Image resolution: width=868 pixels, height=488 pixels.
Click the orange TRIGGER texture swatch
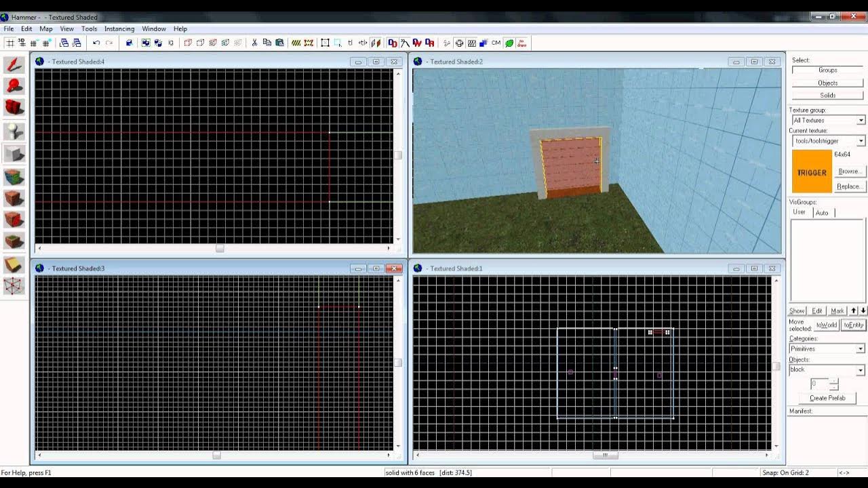pos(812,172)
